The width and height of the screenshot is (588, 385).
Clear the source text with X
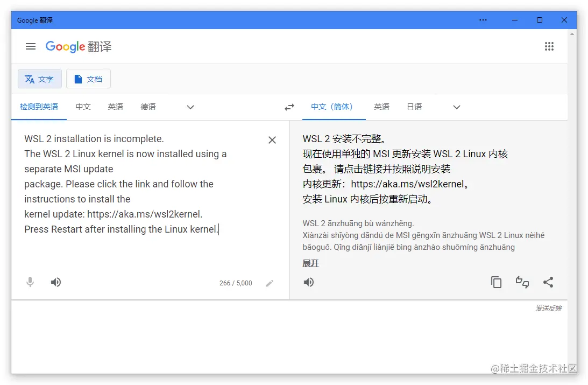point(272,140)
